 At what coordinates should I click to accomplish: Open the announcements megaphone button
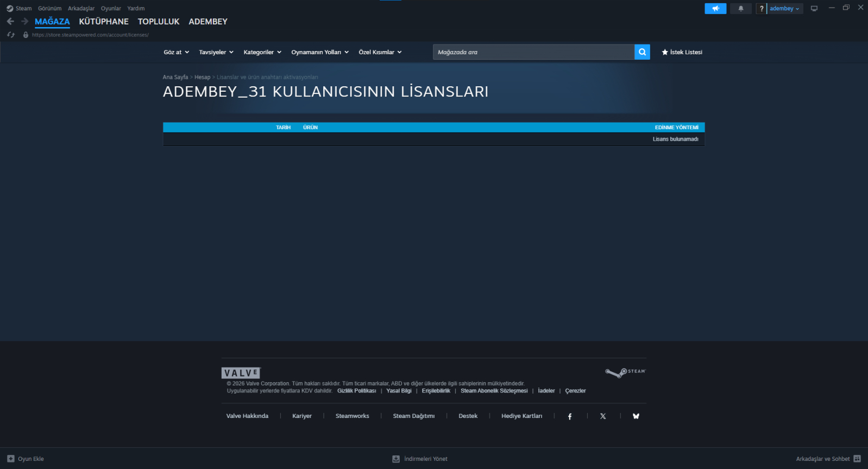(x=715, y=8)
